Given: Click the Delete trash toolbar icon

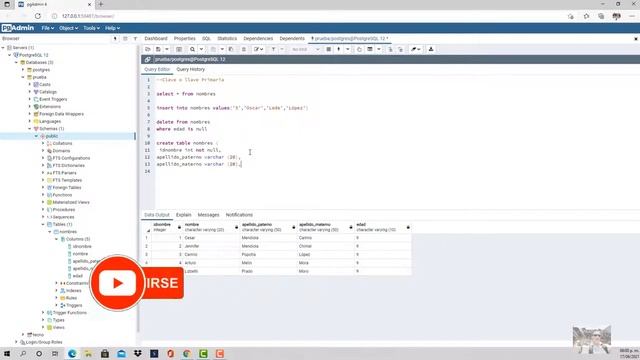Looking at the screenshot, I should pyautogui.click(x=244, y=49).
